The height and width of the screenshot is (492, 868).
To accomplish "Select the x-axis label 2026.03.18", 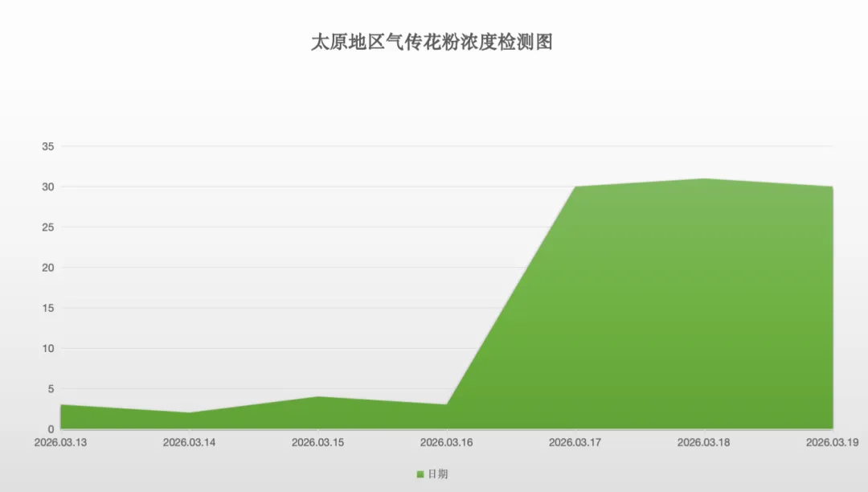I will tap(703, 443).
